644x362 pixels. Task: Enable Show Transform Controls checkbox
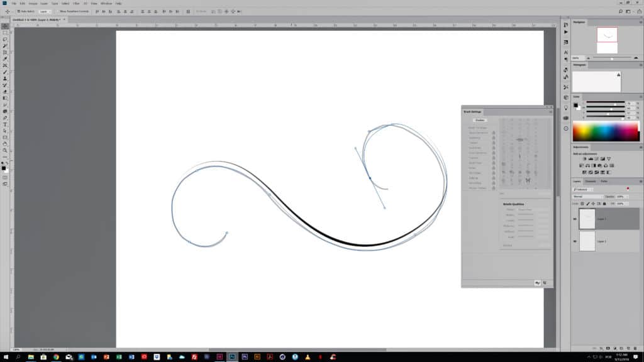coord(57,11)
